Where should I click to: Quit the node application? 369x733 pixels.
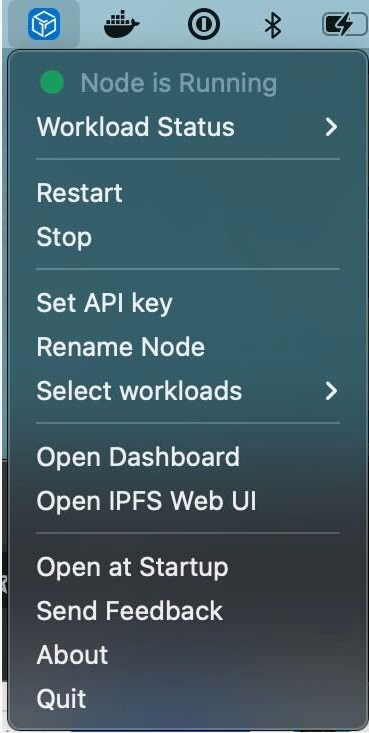(x=188, y=699)
